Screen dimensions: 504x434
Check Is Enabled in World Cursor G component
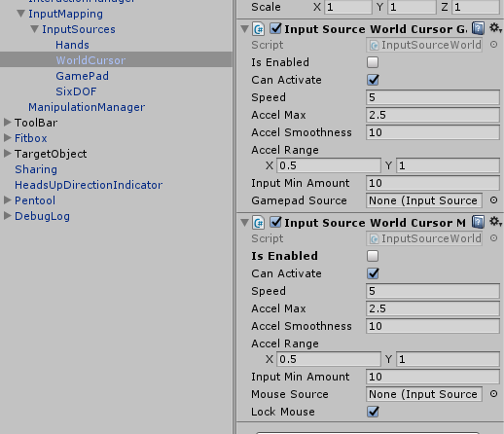point(373,62)
